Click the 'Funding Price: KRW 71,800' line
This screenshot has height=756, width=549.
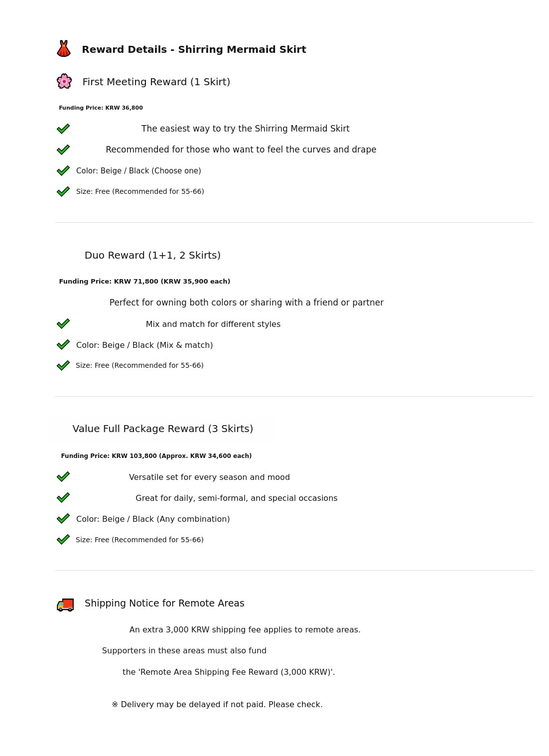point(144,282)
